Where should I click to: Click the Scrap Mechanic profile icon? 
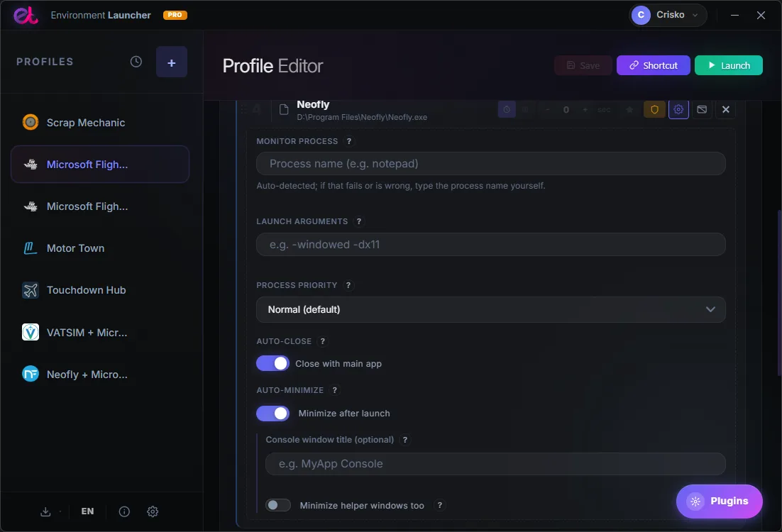31,122
